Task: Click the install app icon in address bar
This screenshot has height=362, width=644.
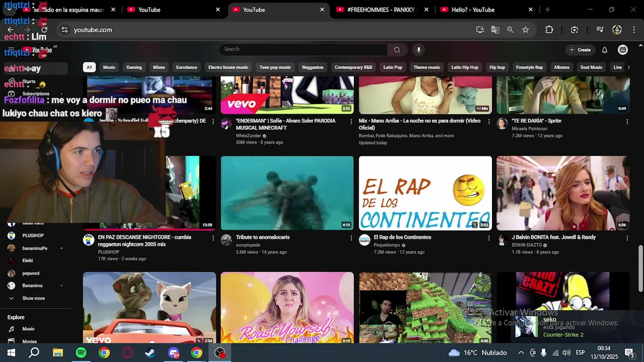Action: coord(480,30)
